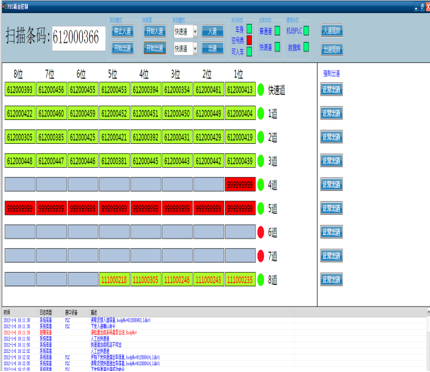This screenshot has height=372, width=430.
Task: Click 正常出道 button for the 2道 row
Action: (x=331, y=137)
